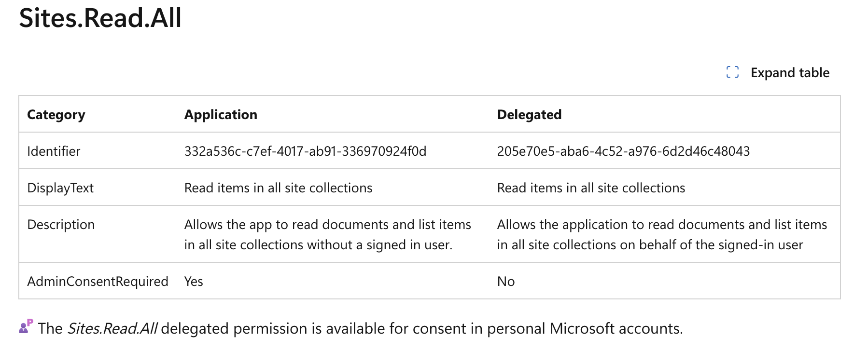Click the Category column header

coord(56,114)
